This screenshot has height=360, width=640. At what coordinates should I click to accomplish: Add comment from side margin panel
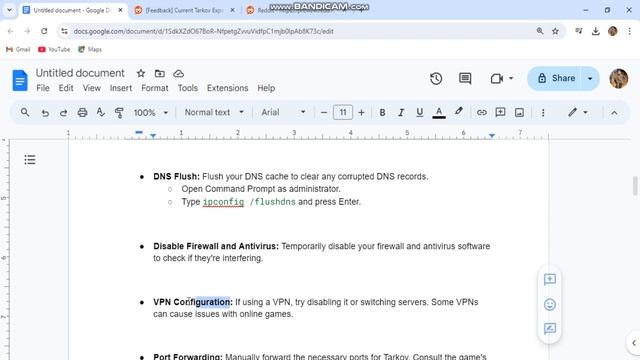coord(550,279)
